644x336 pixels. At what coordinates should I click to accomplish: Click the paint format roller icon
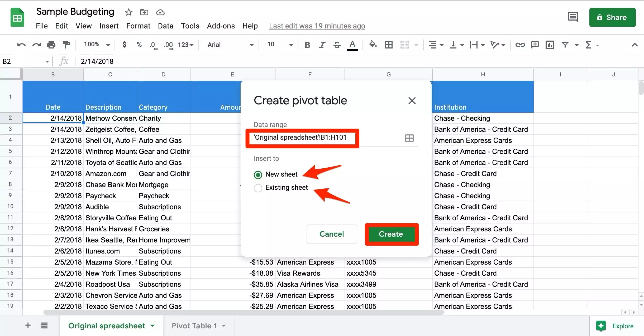click(66, 45)
